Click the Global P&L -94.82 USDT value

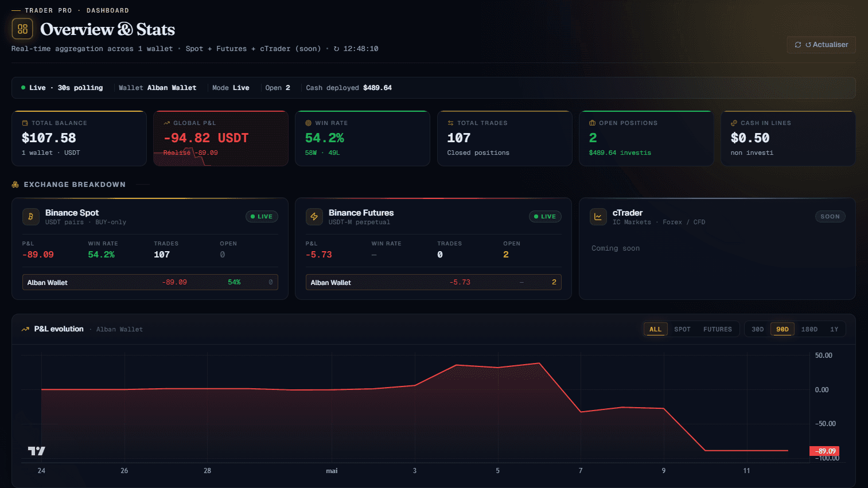pos(206,138)
